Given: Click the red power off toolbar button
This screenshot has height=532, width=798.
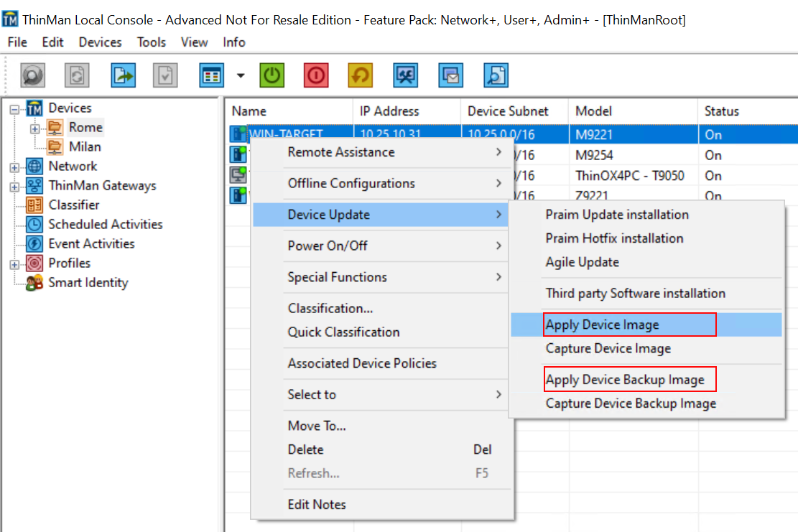Looking at the screenshot, I should click(x=316, y=76).
